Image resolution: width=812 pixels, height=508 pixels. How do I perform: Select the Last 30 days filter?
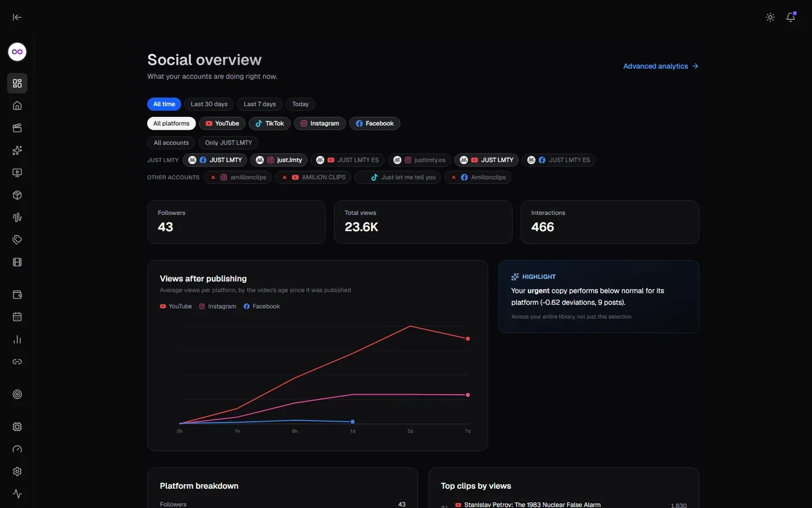click(209, 104)
